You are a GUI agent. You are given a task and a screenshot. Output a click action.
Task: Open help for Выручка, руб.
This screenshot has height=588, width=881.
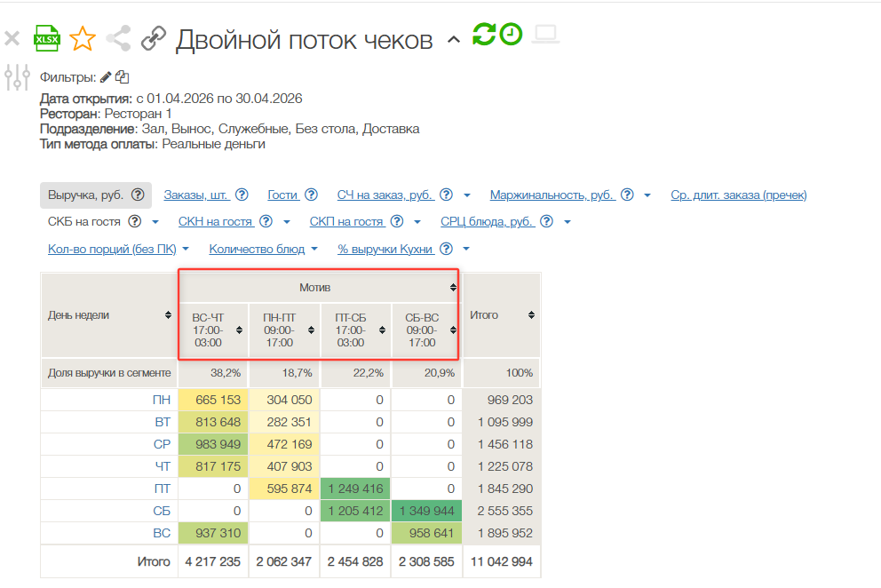[138, 195]
